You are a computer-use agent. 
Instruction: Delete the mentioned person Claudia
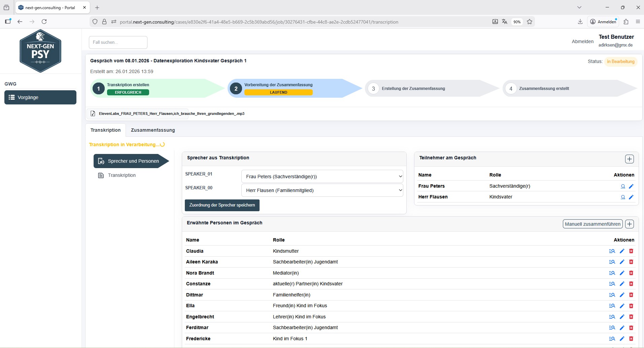(x=631, y=251)
